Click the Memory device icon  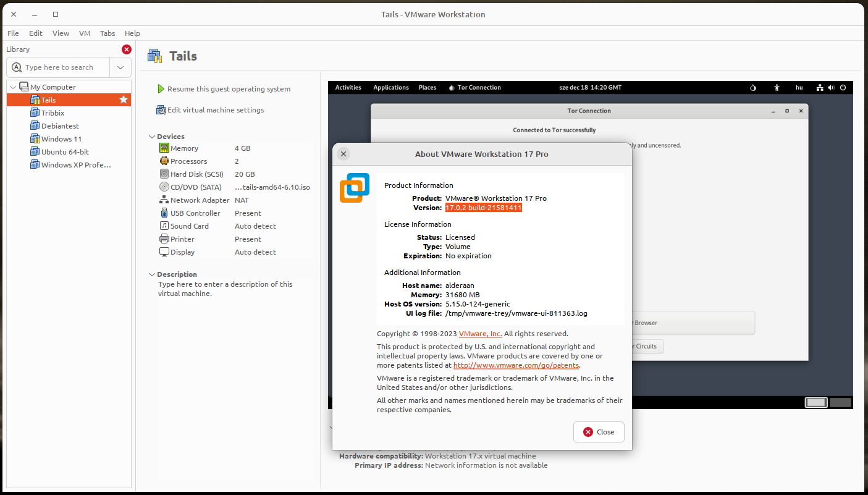[164, 148]
